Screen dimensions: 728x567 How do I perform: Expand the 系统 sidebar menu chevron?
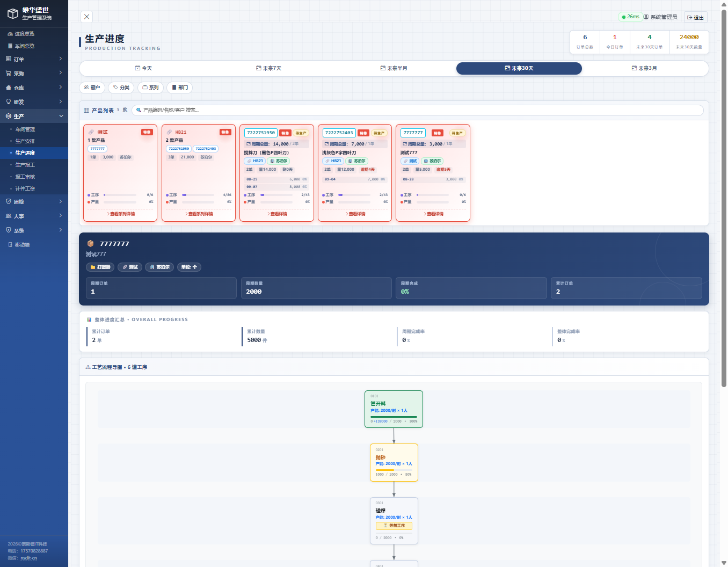point(61,230)
